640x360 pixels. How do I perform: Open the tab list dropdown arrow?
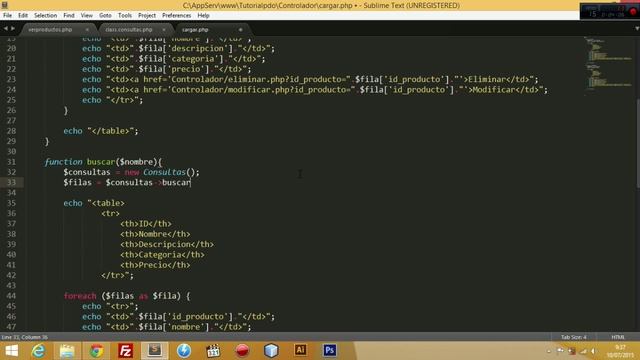point(636,29)
